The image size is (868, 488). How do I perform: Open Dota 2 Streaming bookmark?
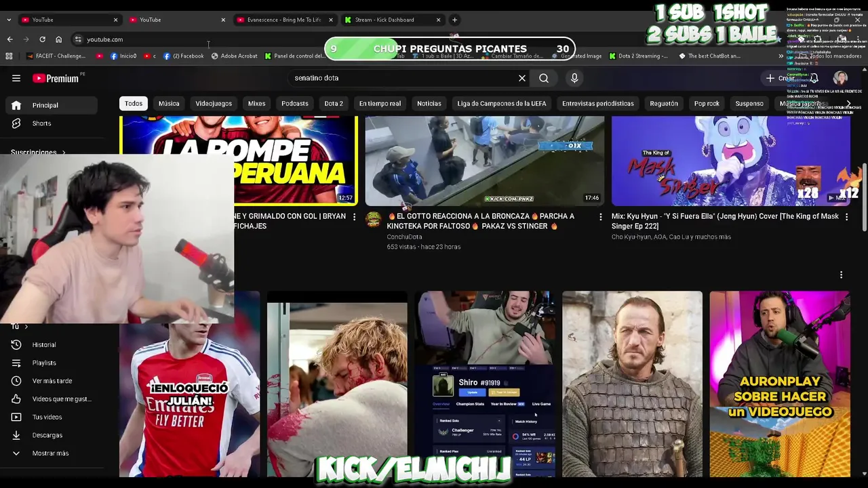coord(638,56)
